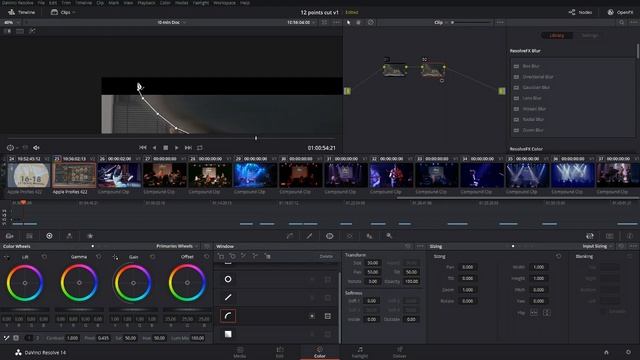Viewport: 640px width, 360px height.
Task: Toggle loop playback in viewer
Action: [200, 148]
